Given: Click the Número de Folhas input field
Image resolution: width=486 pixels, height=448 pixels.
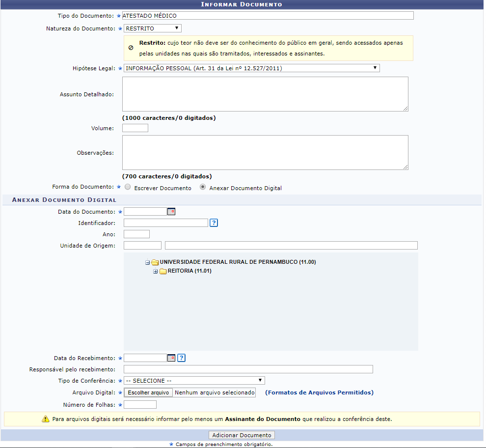Looking at the screenshot, I should 140,405.
